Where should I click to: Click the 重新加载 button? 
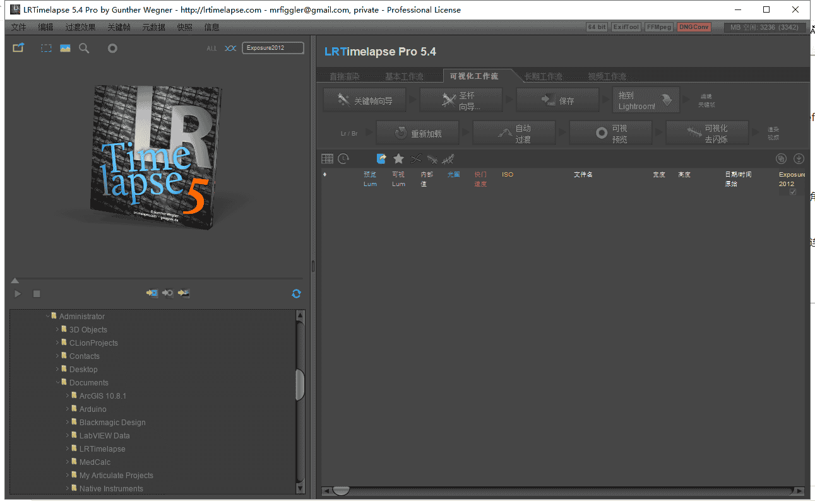(417, 134)
